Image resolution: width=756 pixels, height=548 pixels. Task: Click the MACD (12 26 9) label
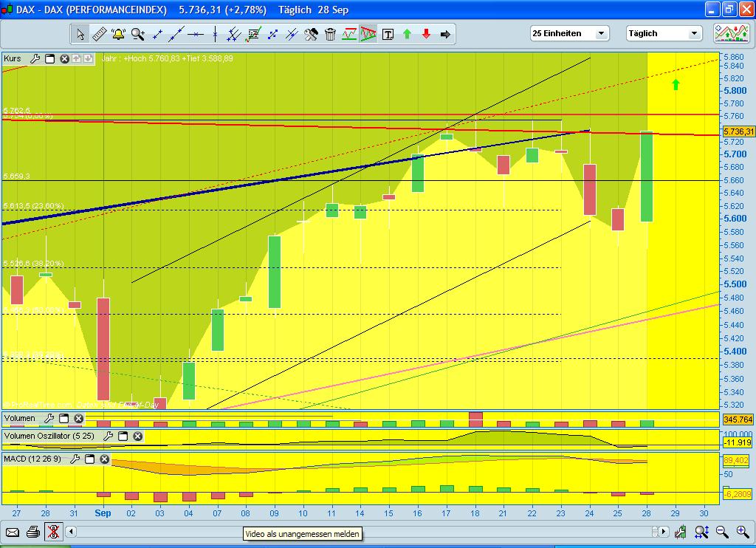pyautogui.click(x=32, y=459)
